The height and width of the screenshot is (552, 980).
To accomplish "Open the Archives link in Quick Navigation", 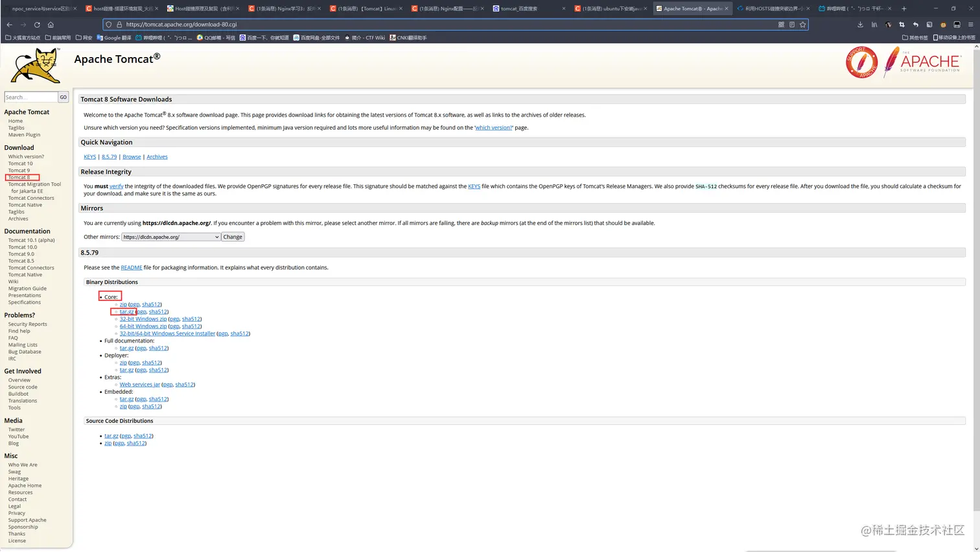I will 157,157.
